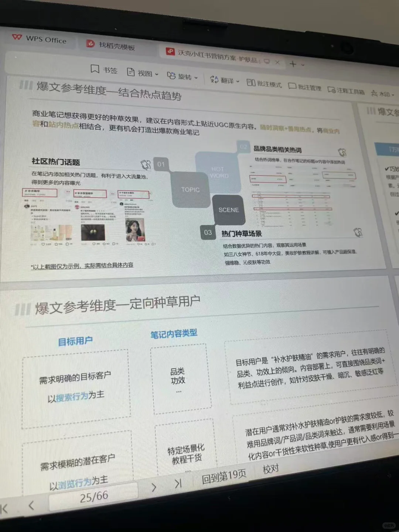The height and width of the screenshot is (532, 399).
Task: Open the 注释工具箱 toolbox
Action: pyautogui.click(x=346, y=91)
